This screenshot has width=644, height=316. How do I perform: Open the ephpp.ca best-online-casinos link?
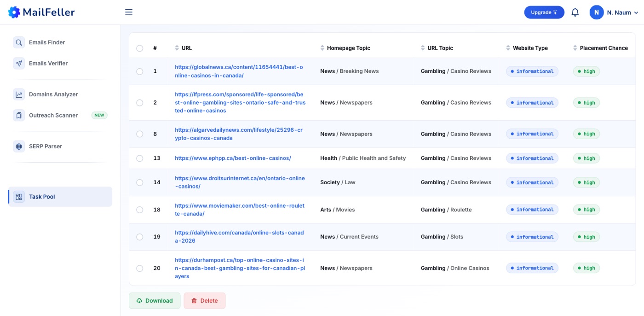click(233, 158)
